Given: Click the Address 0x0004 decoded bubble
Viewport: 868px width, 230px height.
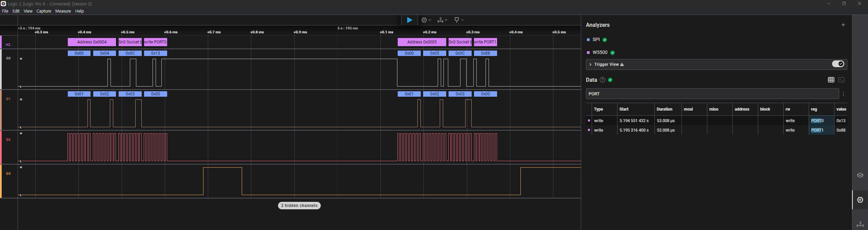Looking at the screenshot, I should pos(92,42).
